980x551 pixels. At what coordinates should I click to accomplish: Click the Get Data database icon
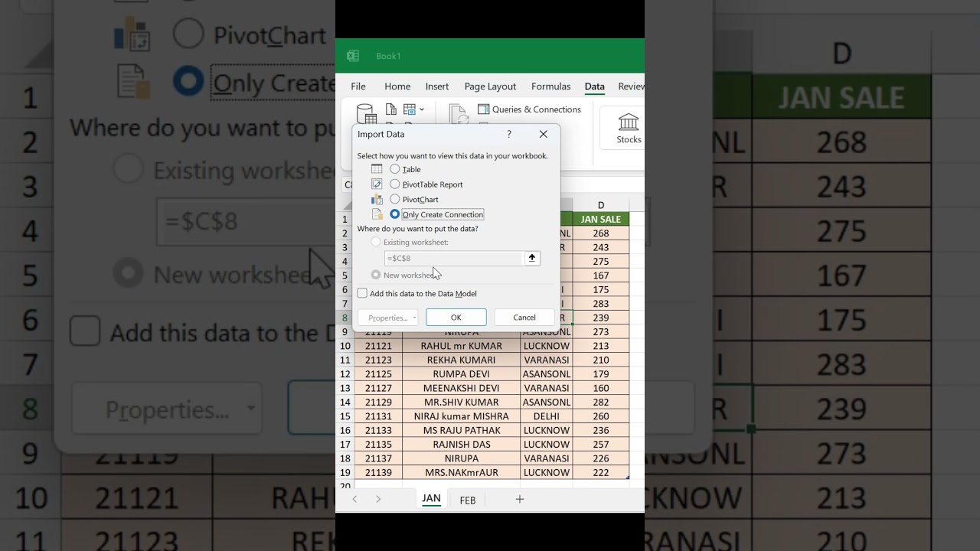366,115
